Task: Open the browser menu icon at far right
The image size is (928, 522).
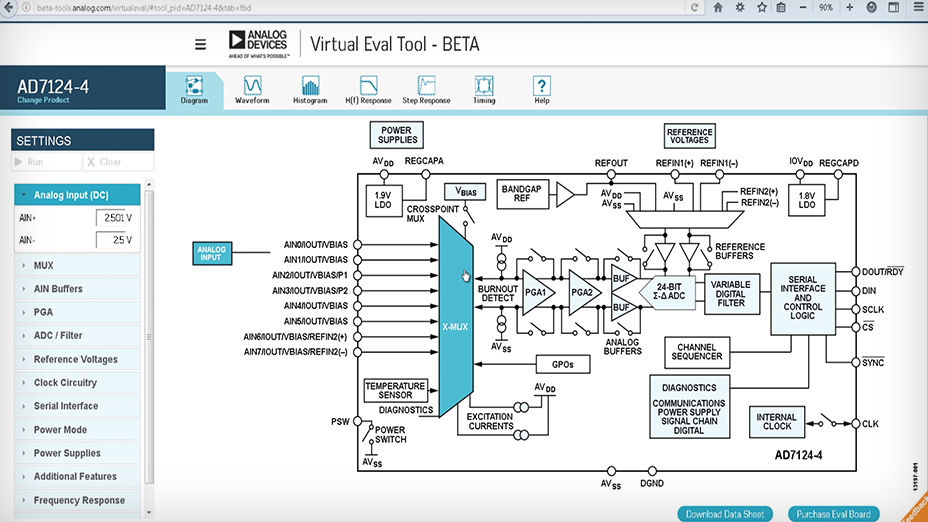Action: coord(919,8)
